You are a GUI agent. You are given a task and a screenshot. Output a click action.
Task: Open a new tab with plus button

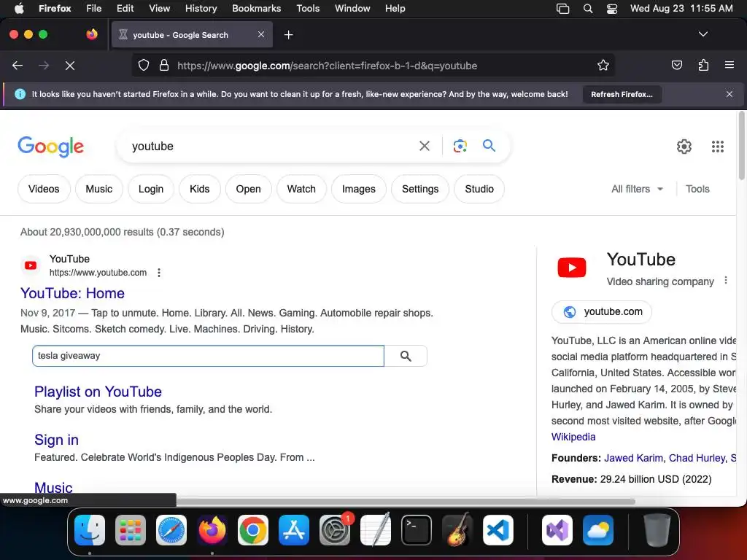[x=288, y=35]
